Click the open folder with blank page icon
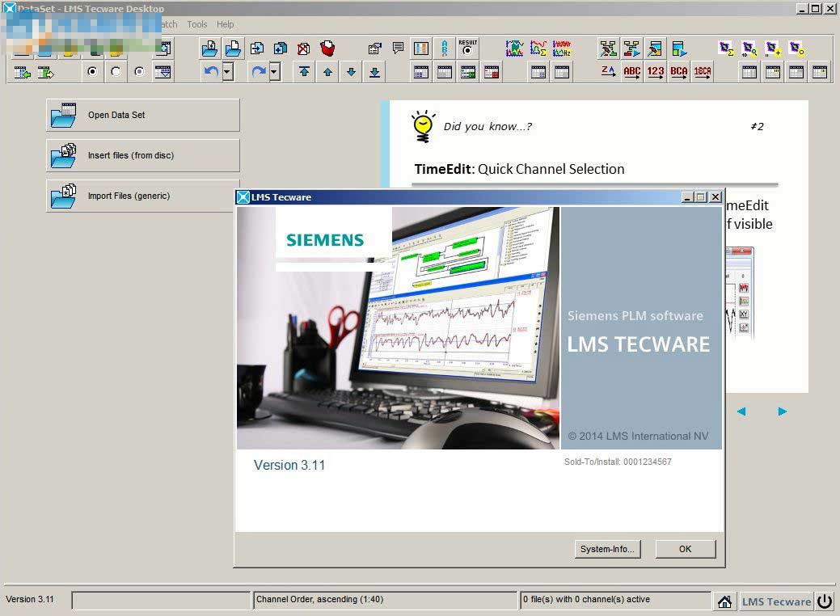840x616 pixels. (233, 49)
